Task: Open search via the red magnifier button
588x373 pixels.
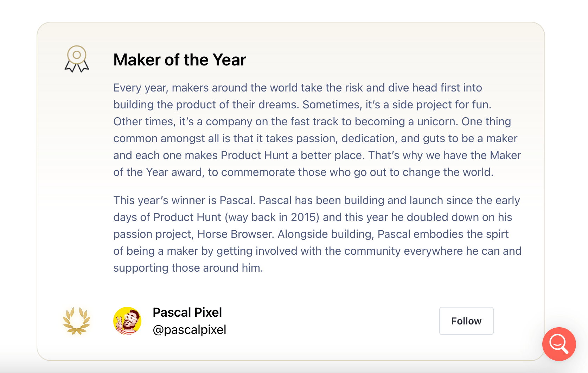Action: click(x=559, y=344)
